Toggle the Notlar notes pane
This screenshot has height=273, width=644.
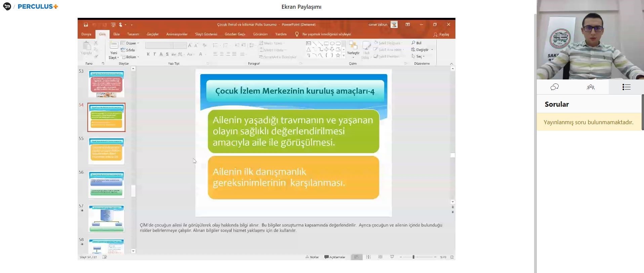click(x=312, y=257)
